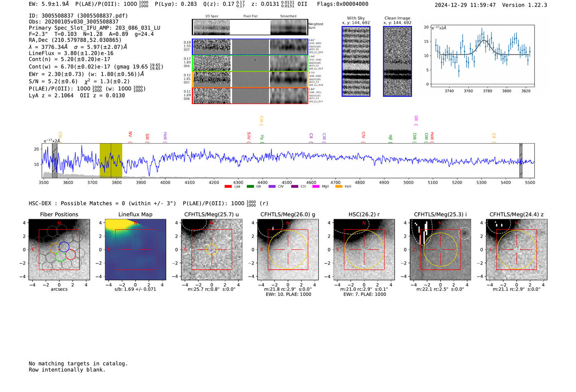Screen dimensions: 576x392
Task: Click the gray hatched band near 5460
Action: 521,160
